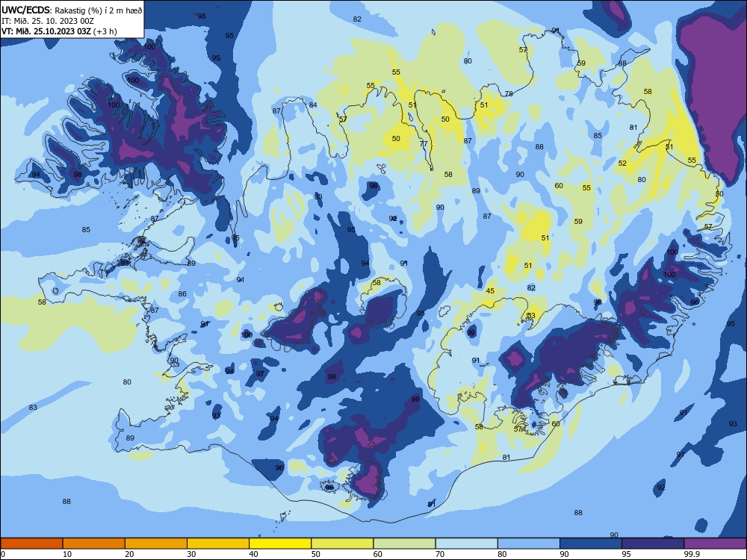
Task: Click the legend tick label '40'
Action: 254,554
